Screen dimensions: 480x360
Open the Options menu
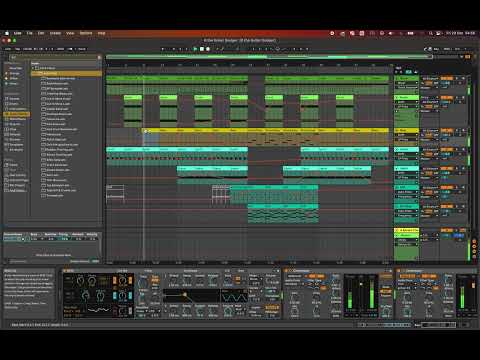[x=86, y=33]
